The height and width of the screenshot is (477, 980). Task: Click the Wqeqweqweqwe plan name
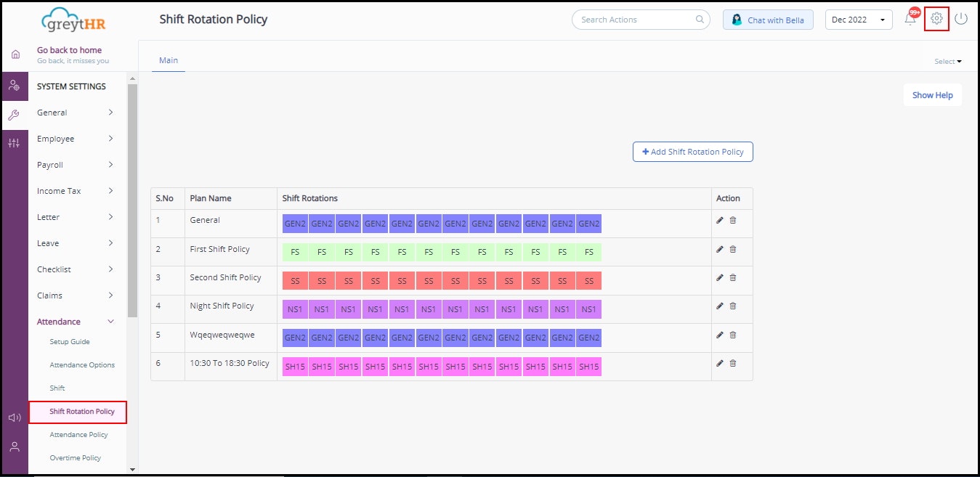pyautogui.click(x=222, y=335)
